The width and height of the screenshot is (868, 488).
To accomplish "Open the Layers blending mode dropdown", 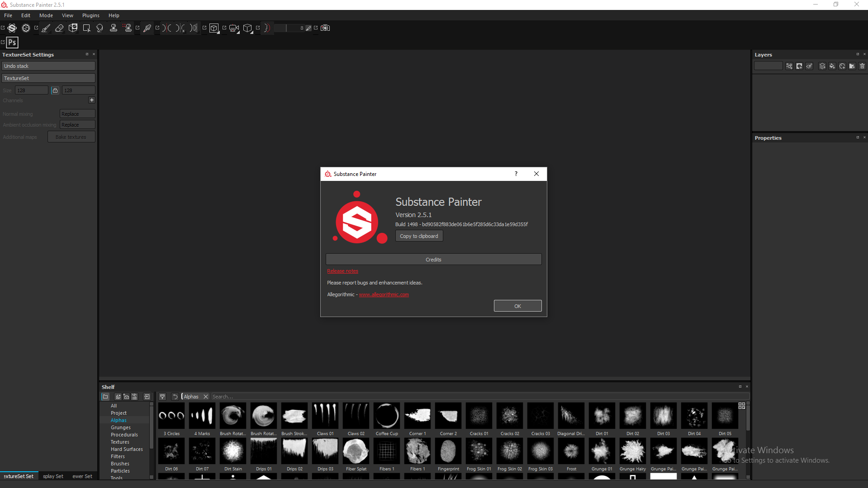I will [768, 66].
